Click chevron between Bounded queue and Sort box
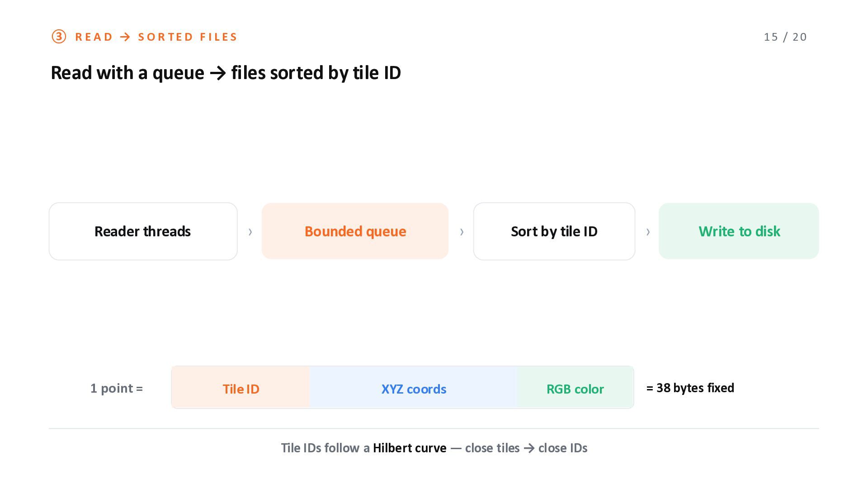 (x=462, y=232)
